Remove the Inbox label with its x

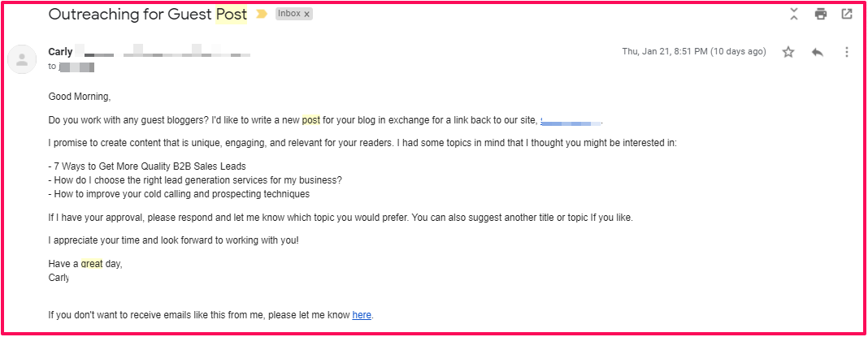(x=308, y=15)
